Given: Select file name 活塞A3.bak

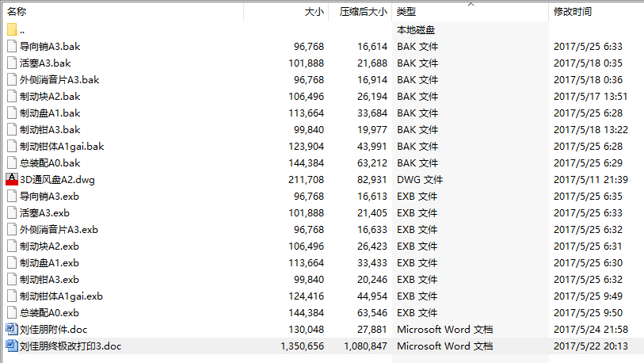Looking at the screenshot, I should click(x=45, y=63).
